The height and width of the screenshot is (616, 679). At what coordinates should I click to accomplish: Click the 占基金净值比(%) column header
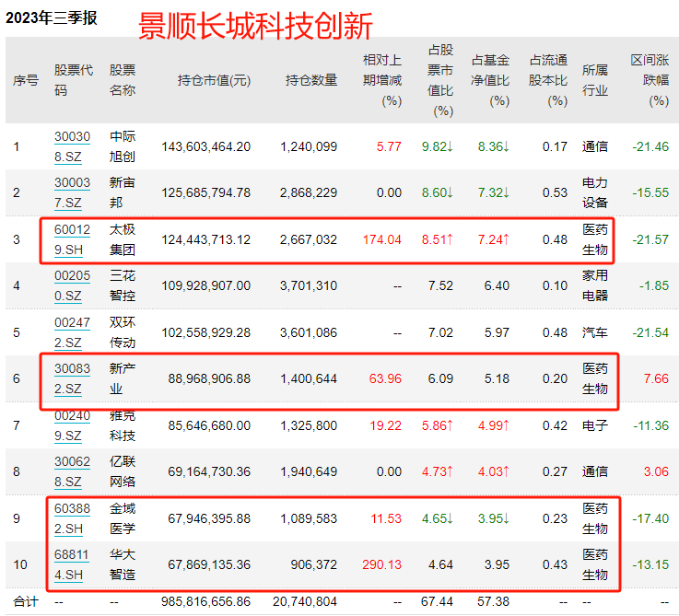coord(490,80)
